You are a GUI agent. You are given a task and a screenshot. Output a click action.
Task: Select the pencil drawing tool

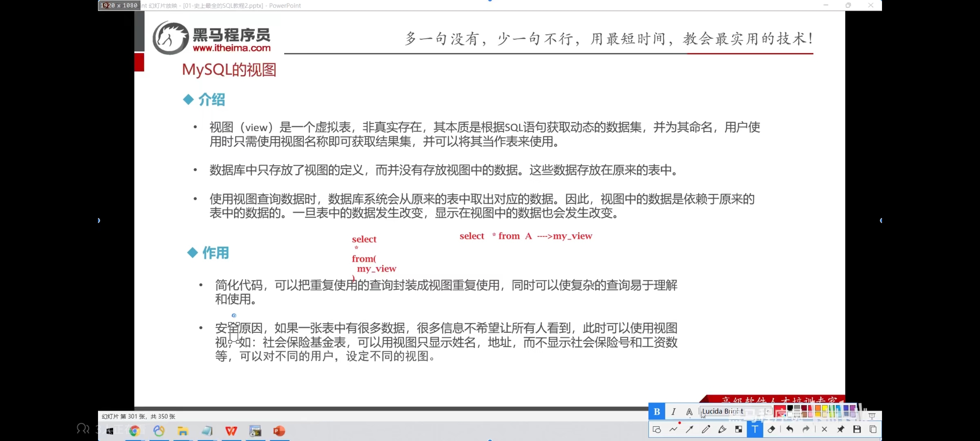click(x=706, y=429)
